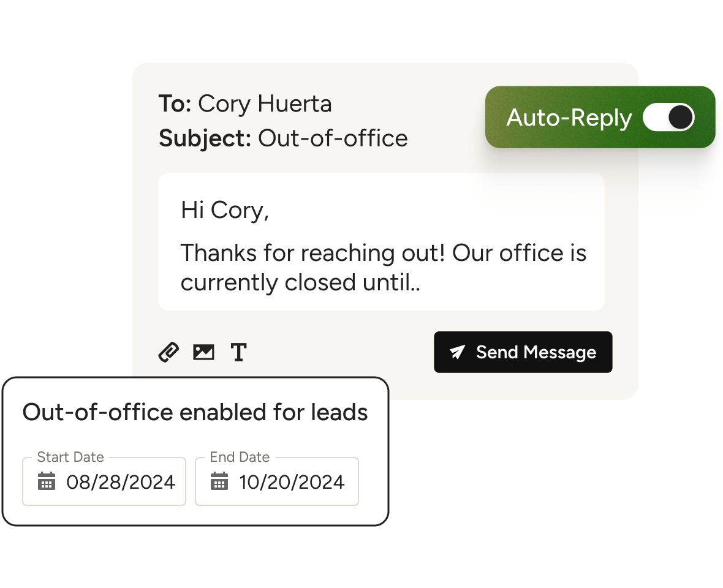Click the 'Hi Cory,' greeting line
The image size is (723, 588).
[225, 210]
